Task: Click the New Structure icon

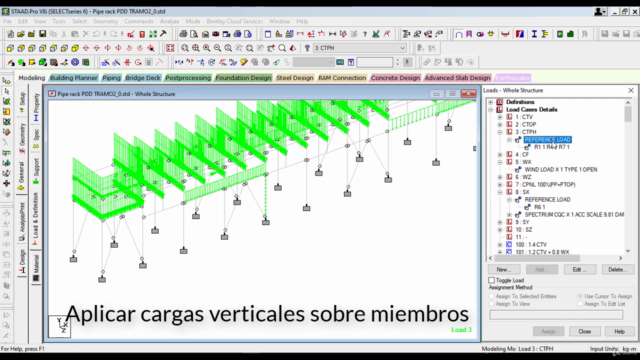Action: tap(10, 34)
